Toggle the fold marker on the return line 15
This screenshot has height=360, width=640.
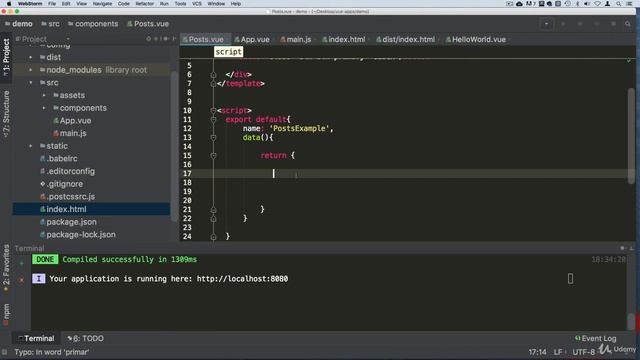click(x=213, y=156)
